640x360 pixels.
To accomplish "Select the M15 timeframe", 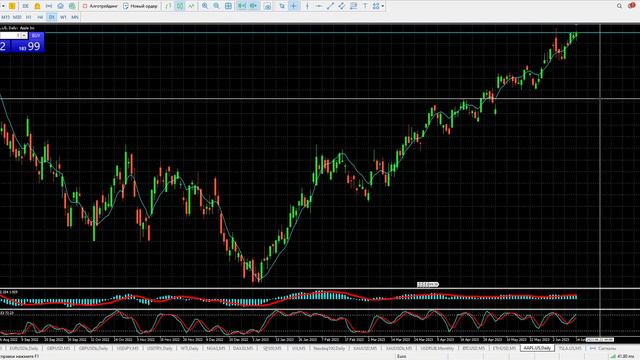I will [5, 17].
